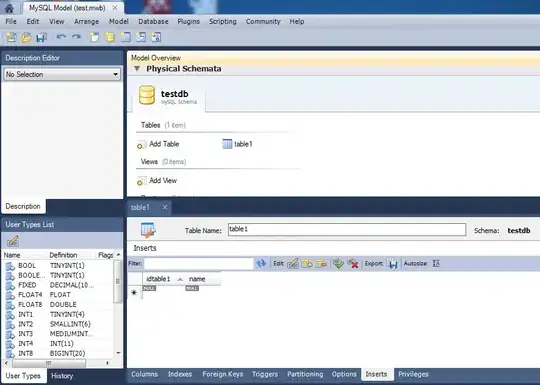Switch to the Partitioning tab

305,374
